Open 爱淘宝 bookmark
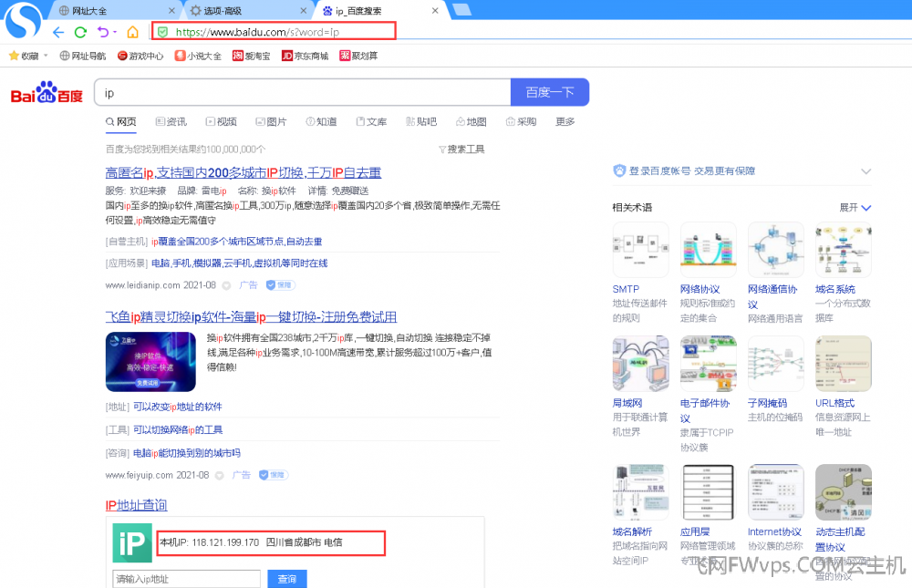912x588 pixels. tap(252, 56)
